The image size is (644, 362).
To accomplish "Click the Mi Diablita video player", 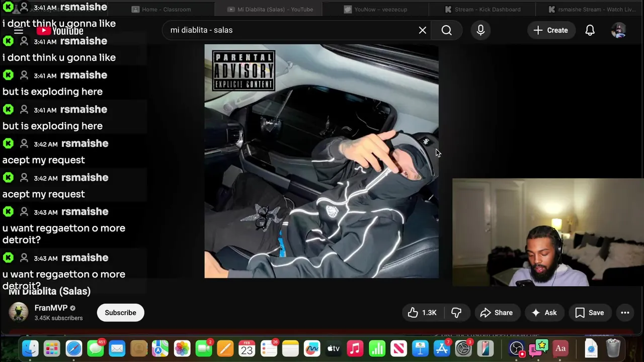I will (321, 161).
